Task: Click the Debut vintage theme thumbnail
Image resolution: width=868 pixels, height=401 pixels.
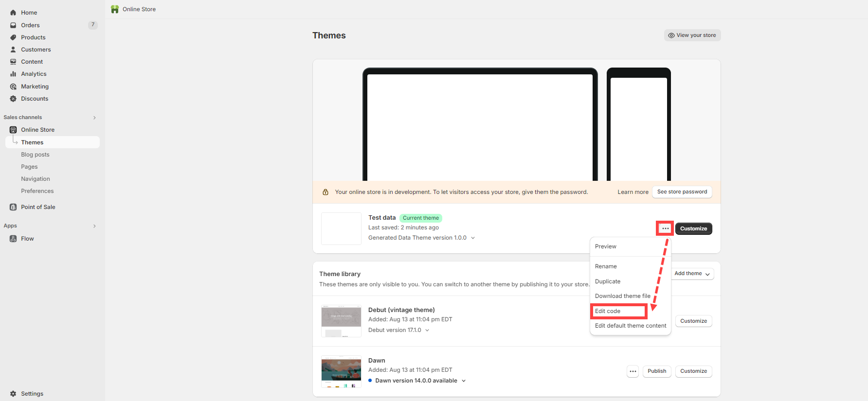Action: point(341,321)
